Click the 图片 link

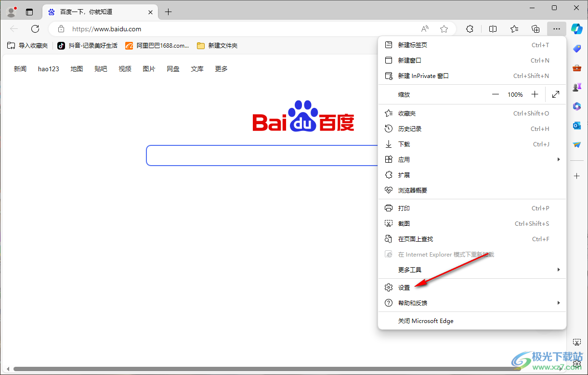tap(149, 69)
